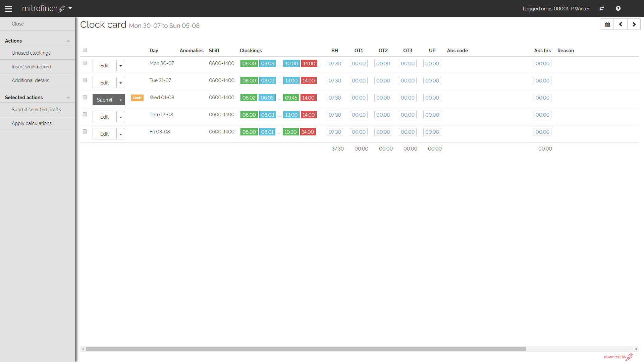Click the BH hours field for Tue 31-07

[334, 80]
